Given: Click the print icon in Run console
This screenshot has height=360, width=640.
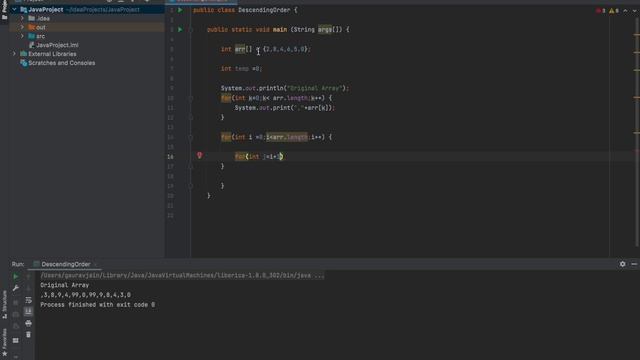Looking at the screenshot, I should point(28,323).
